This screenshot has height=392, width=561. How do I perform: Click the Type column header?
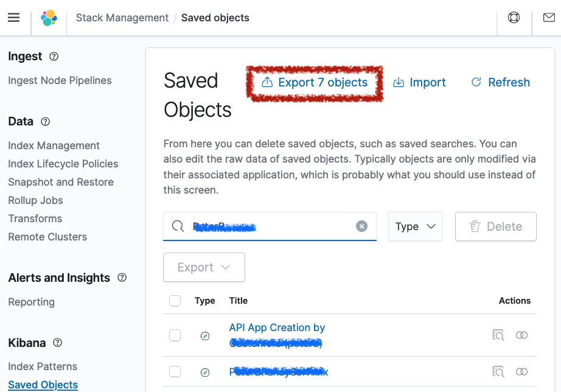(204, 301)
